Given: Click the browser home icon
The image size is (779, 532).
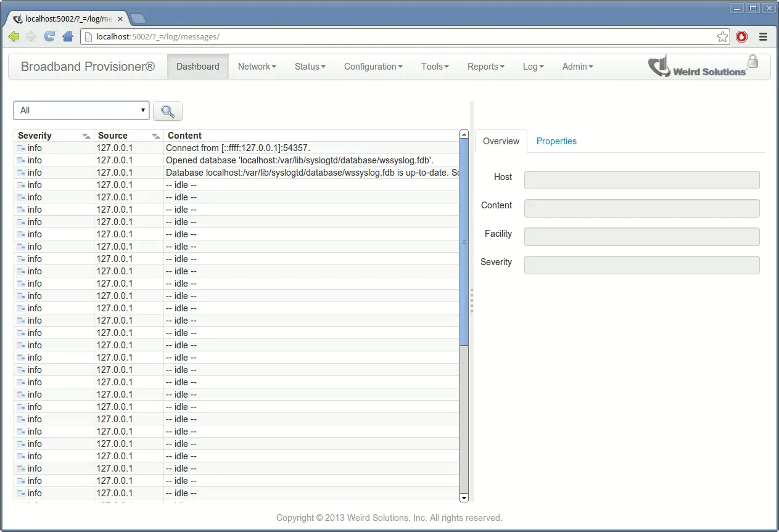Looking at the screenshot, I should click(68, 36).
